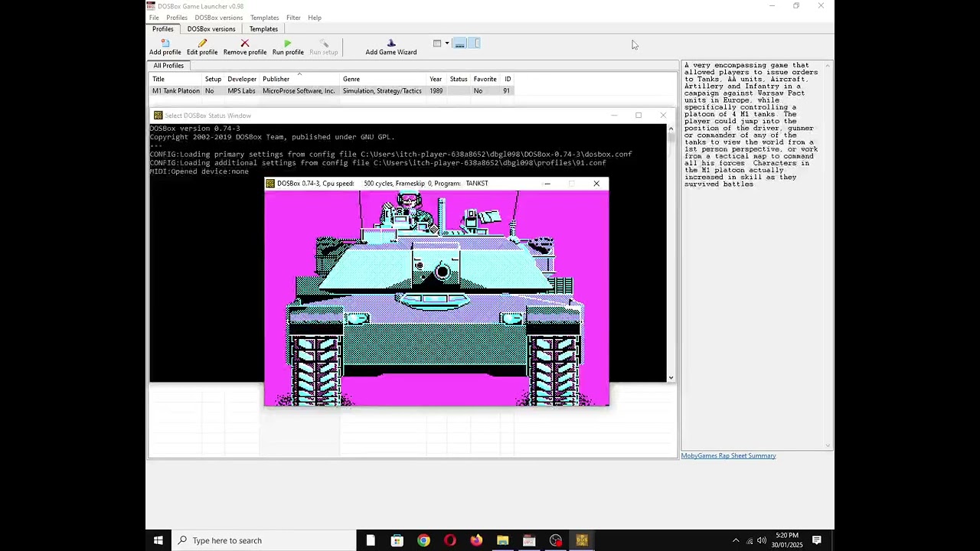Open the Windows Start menu
The height and width of the screenshot is (551, 980).
[158, 540]
